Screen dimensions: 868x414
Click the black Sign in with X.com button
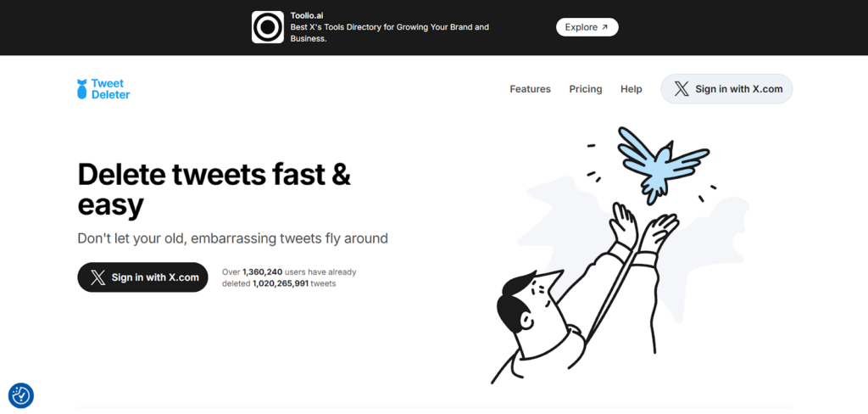[142, 277]
